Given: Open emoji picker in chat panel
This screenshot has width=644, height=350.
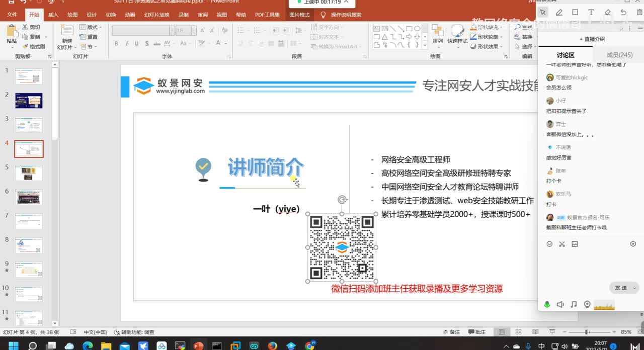Looking at the screenshot, I should tap(549, 244).
